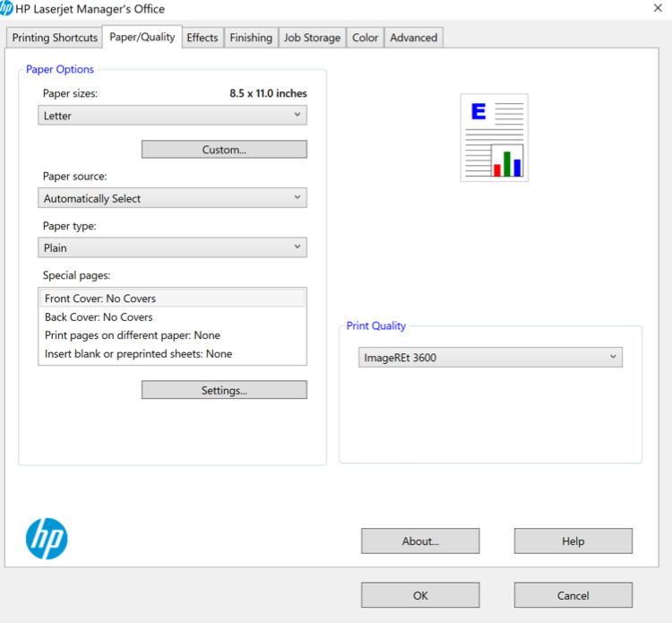Viewport: 672px width, 623px height.
Task: Open the Advanced tab
Action: [414, 38]
